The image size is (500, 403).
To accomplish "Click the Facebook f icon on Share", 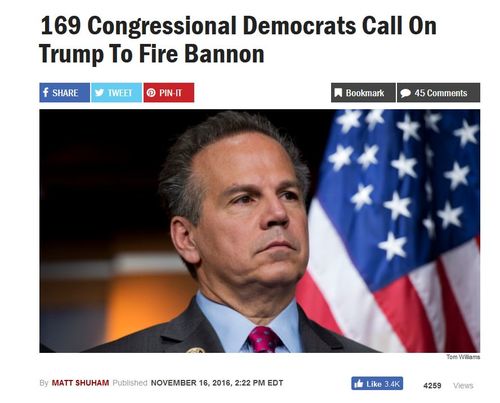I will click(46, 92).
